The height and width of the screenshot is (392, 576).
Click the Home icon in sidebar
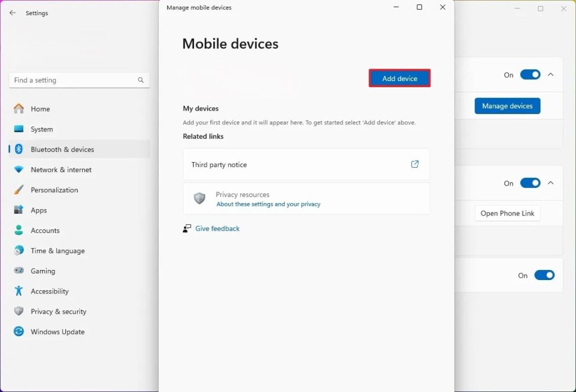[x=19, y=109]
